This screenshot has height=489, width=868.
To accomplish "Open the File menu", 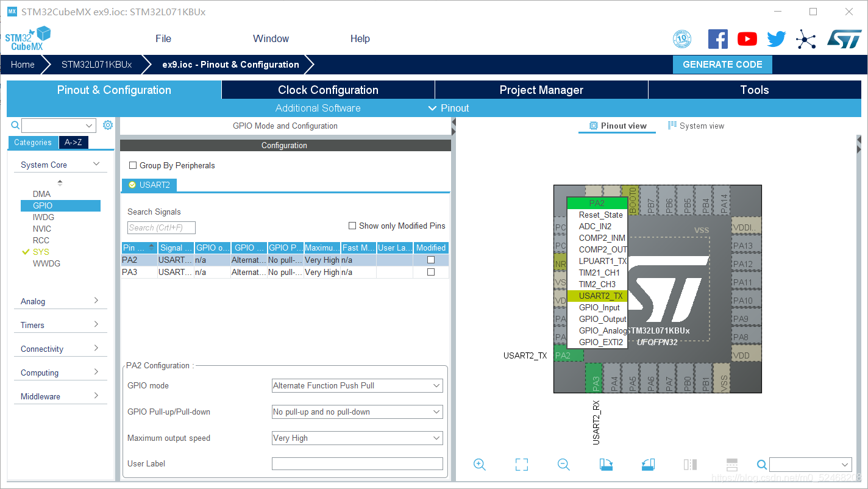I will point(163,38).
